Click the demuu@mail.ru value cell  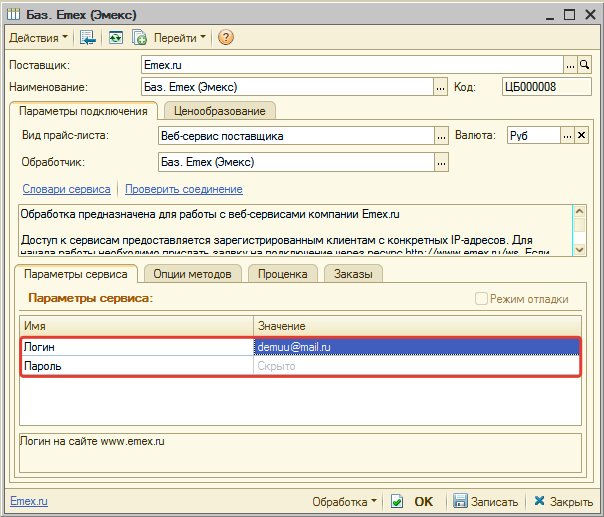[x=416, y=347]
